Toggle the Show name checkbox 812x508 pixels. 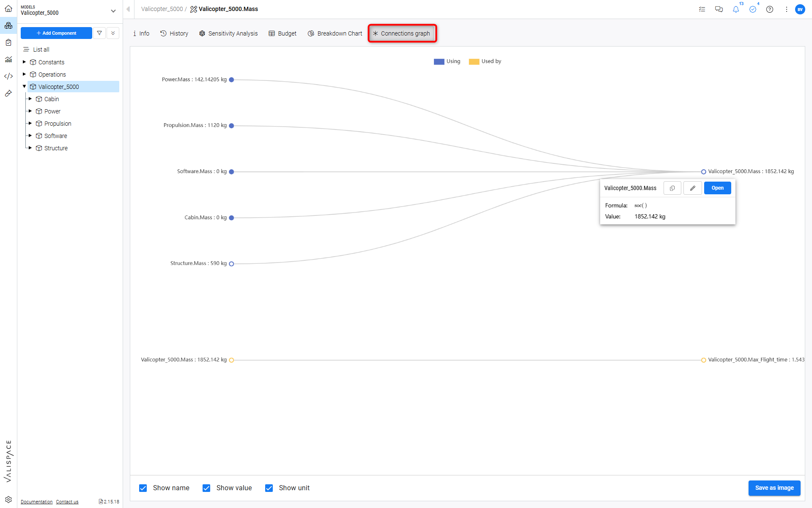pyautogui.click(x=143, y=488)
